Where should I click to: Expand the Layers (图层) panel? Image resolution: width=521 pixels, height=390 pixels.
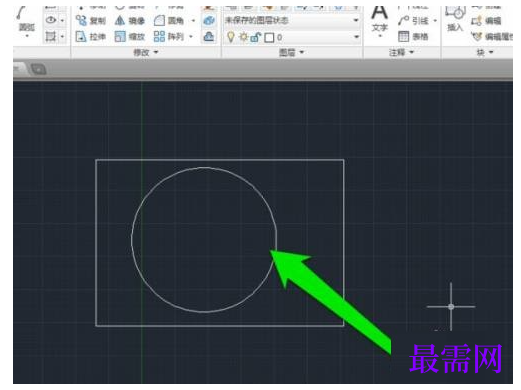click(291, 52)
